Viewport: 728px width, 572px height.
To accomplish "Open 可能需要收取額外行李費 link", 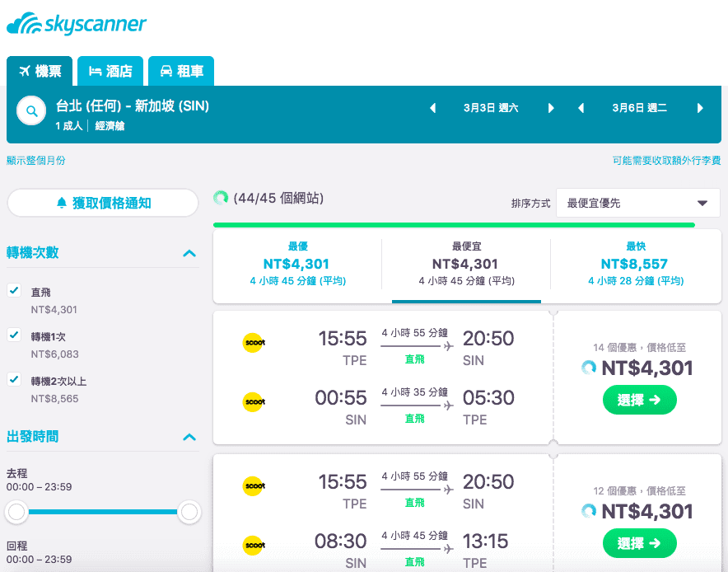I will (x=666, y=161).
